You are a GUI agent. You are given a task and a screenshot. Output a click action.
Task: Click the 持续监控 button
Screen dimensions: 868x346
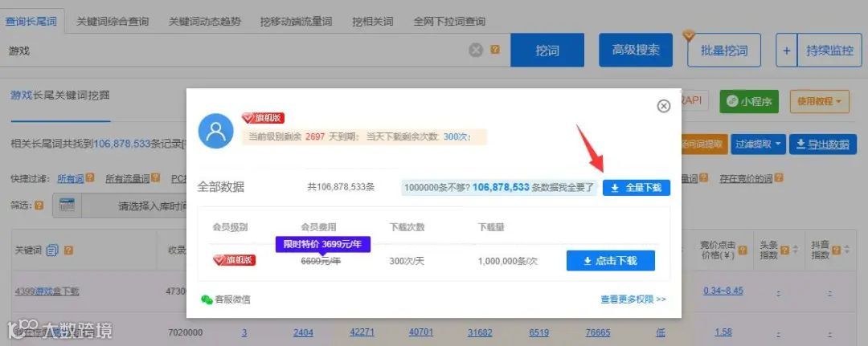(x=829, y=51)
